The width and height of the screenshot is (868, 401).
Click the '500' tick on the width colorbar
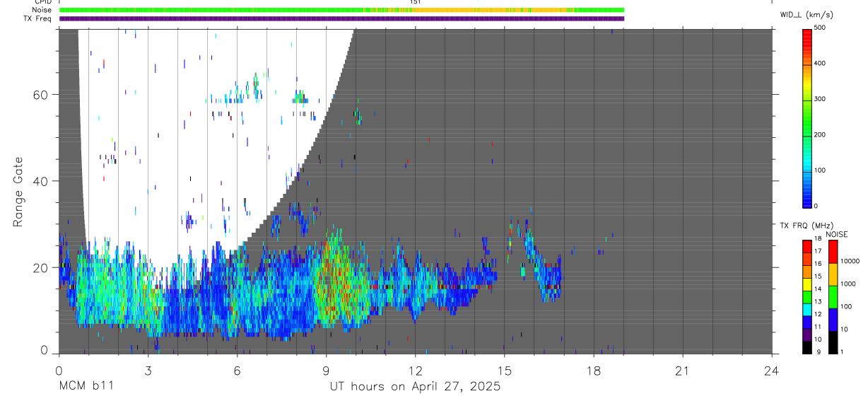click(820, 28)
